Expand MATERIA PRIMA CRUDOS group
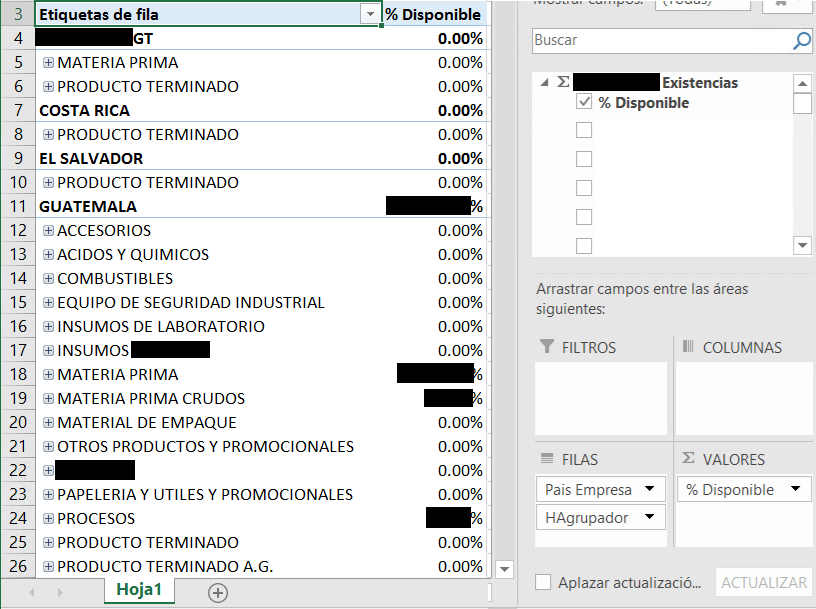The width and height of the screenshot is (816, 609). (48, 398)
